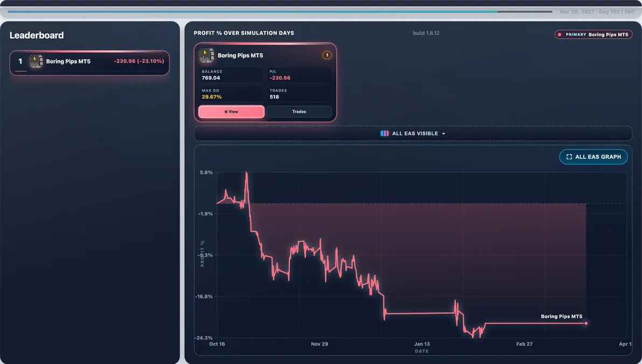The image size is (642, 364).
Task: Toggle the View button on the Boring Pips card
Action: 232,111
